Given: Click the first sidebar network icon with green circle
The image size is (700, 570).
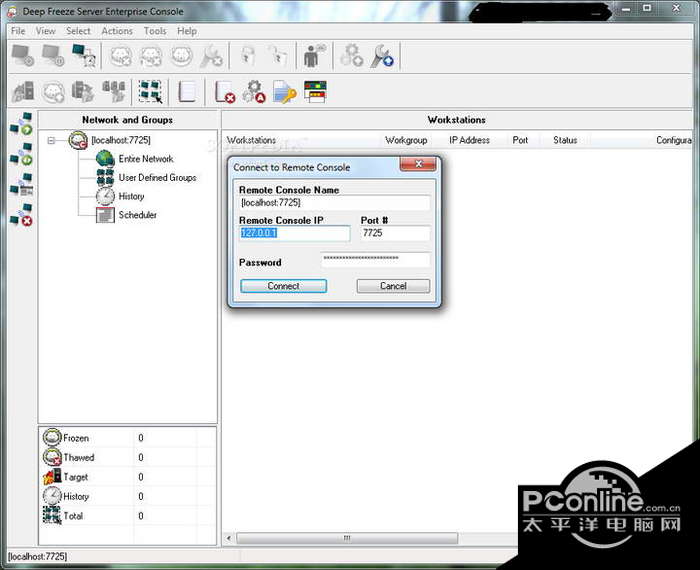Looking at the screenshot, I should 21,124.
